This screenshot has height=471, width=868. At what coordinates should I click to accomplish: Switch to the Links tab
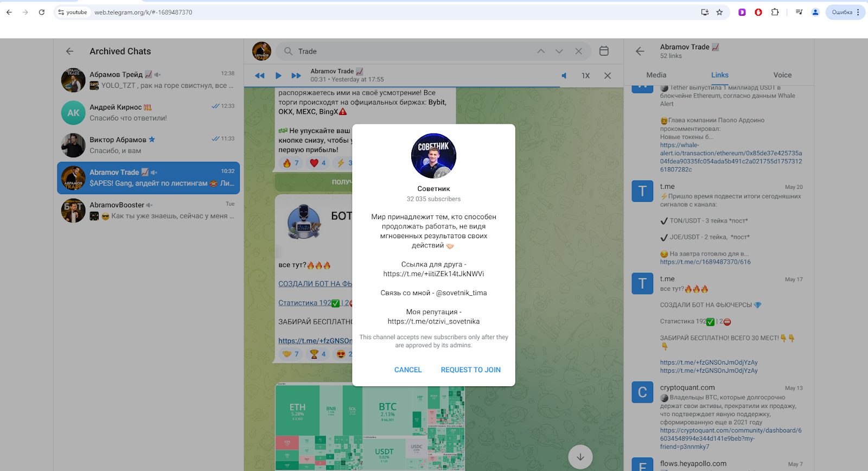[719, 75]
